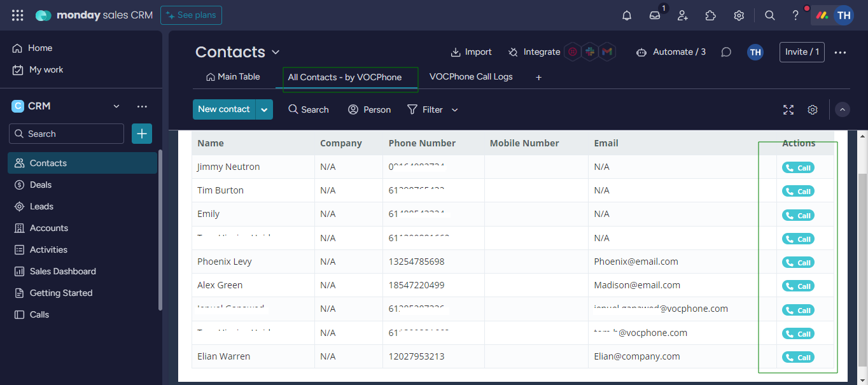This screenshot has width=868, height=385.
Task: Open the inbox icon showing one unread
Action: 654,15
